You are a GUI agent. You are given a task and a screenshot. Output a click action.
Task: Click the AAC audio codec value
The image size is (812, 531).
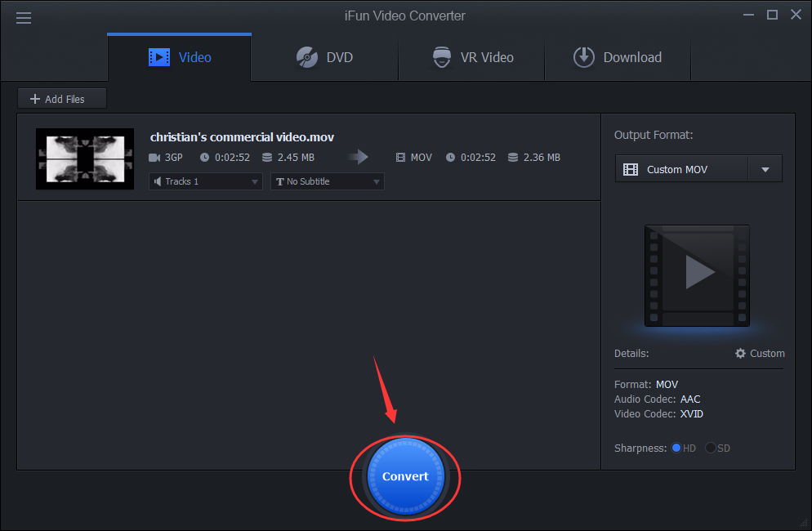coord(690,399)
